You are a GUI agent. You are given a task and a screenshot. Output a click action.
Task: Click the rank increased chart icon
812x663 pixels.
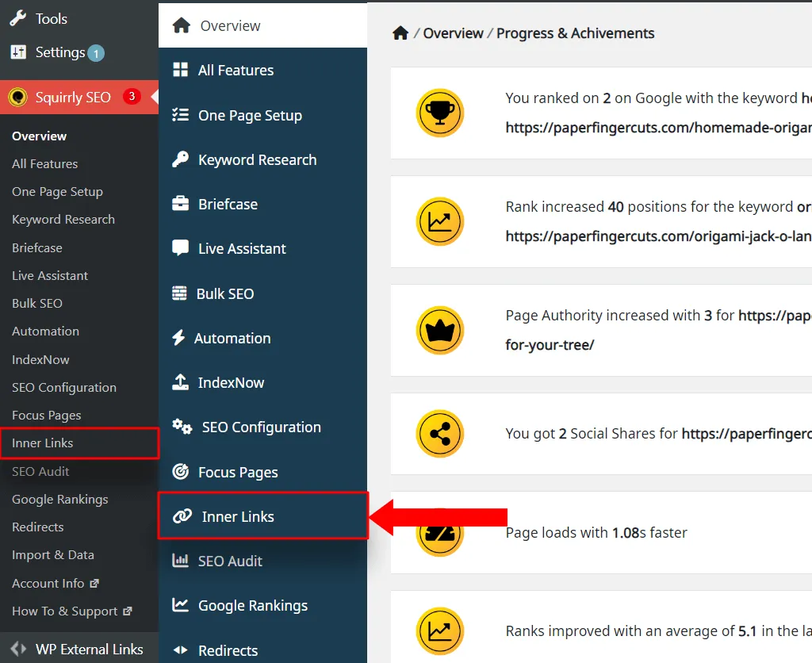click(x=439, y=222)
